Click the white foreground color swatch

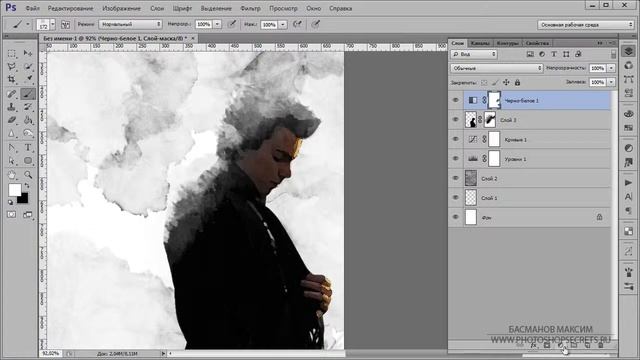tap(14, 189)
